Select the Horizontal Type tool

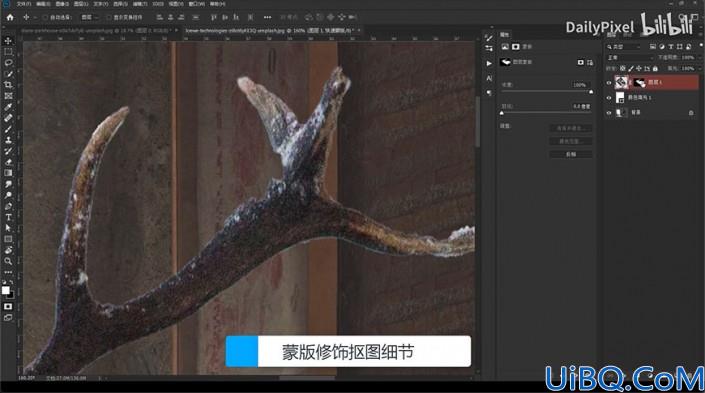8,217
